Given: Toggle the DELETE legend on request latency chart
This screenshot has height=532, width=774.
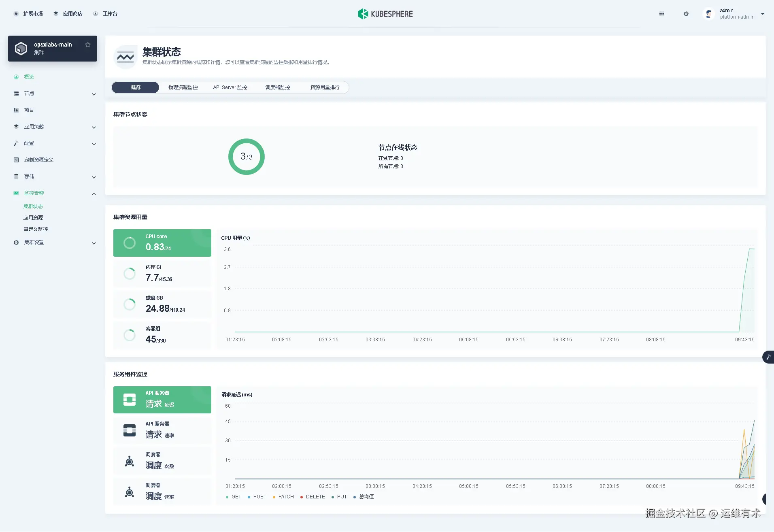Looking at the screenshot, I should 312,497.
